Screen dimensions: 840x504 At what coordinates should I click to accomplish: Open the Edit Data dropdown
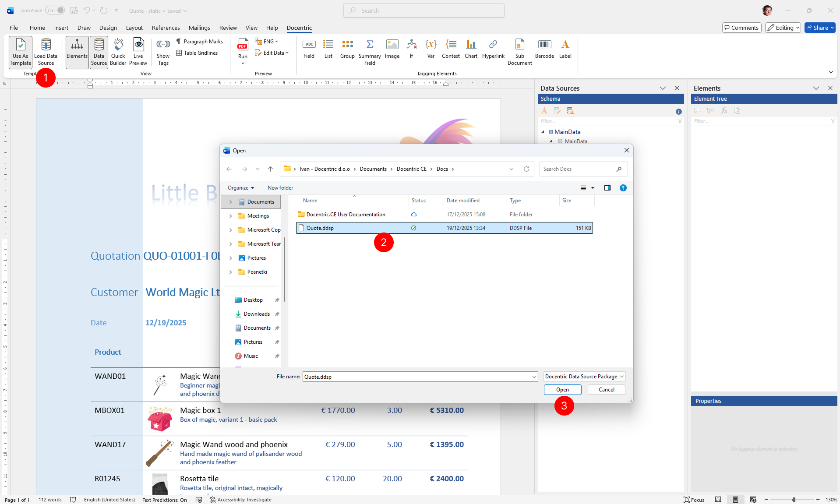click(272, 53)
